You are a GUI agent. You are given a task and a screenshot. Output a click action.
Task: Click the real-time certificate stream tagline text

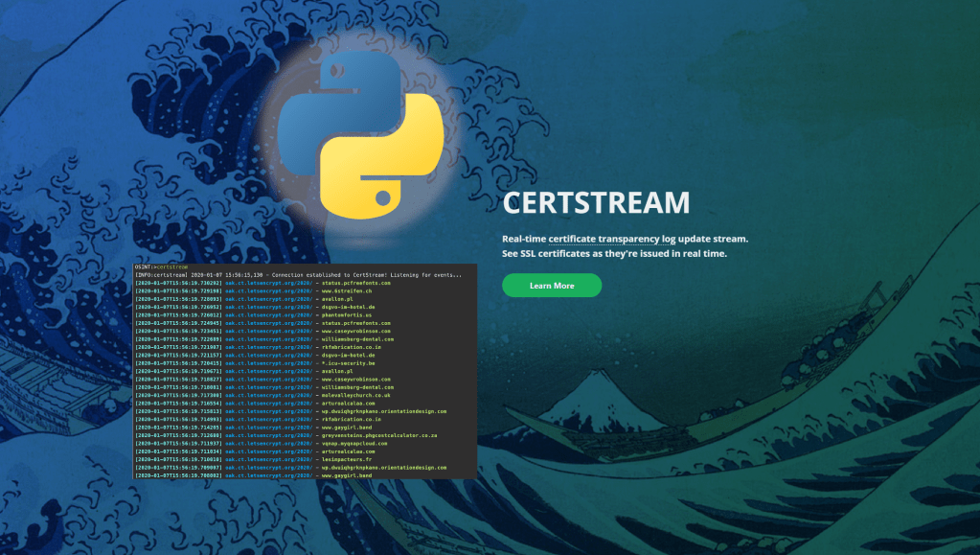pos(625,239)
